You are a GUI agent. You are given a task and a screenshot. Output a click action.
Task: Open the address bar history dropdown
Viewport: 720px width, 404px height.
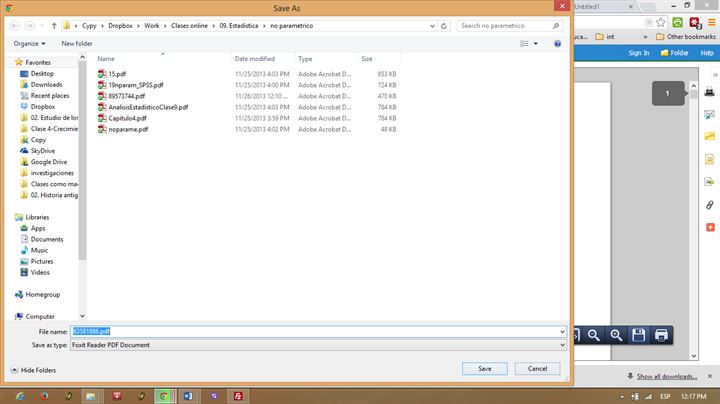[432, 26]
